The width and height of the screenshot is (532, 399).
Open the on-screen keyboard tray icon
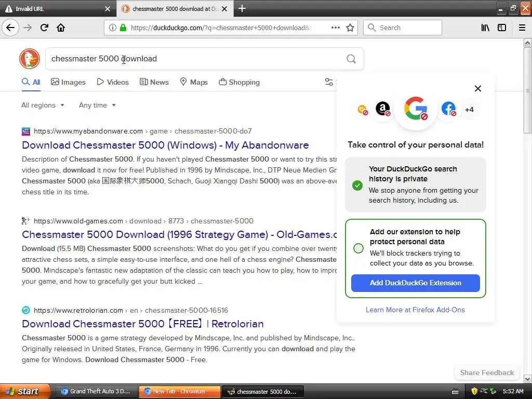pyautogui.click(x=455, y=392)
